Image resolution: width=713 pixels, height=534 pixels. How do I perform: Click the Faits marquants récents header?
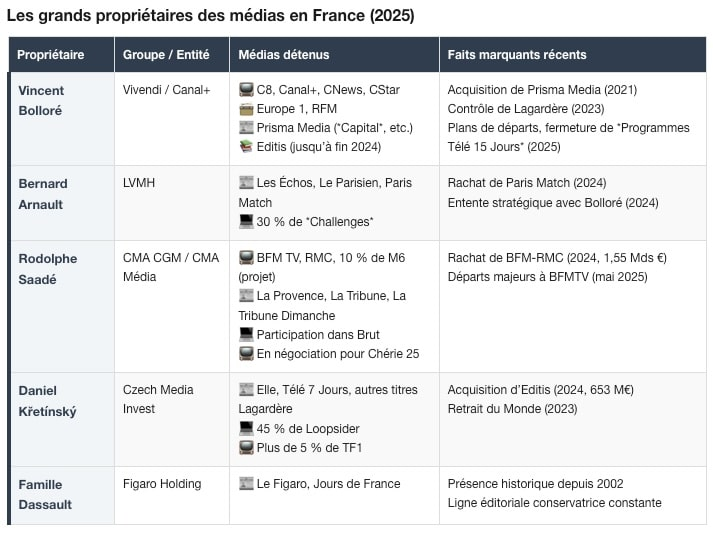(517, 55)
